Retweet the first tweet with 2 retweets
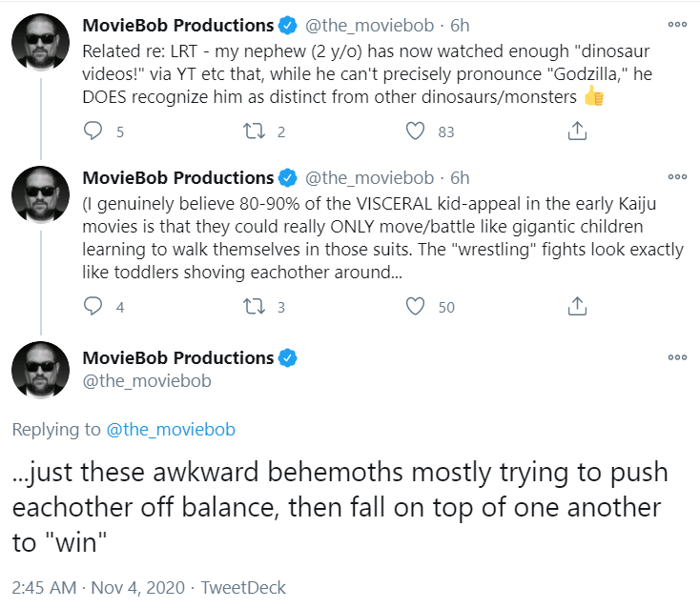 (x=254, y=132)
